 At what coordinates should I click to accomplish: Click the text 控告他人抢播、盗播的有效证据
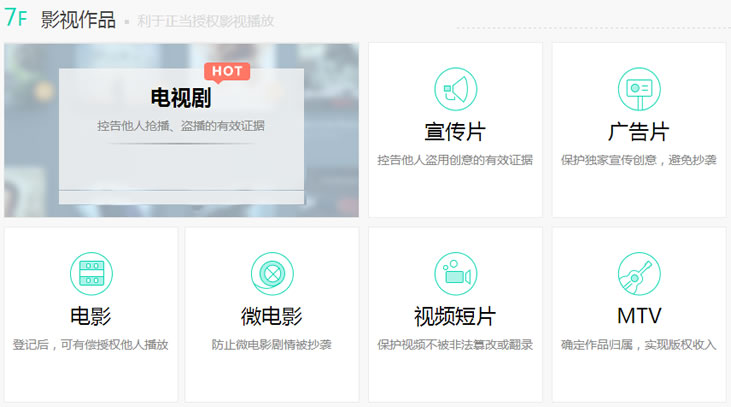(x=181, y=126)
